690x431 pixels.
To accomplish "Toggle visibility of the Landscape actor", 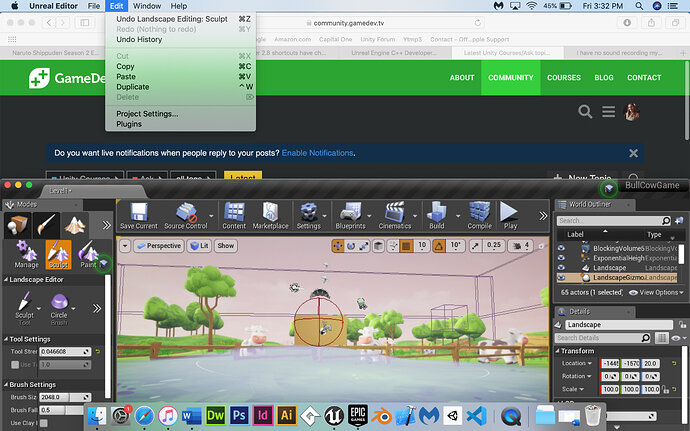I will 561,268.
